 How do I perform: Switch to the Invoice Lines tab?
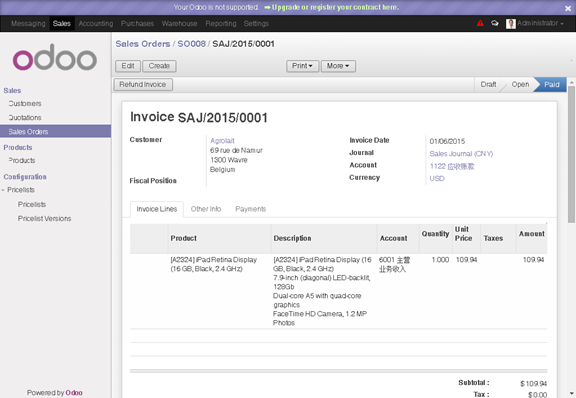tap(157, 209)
